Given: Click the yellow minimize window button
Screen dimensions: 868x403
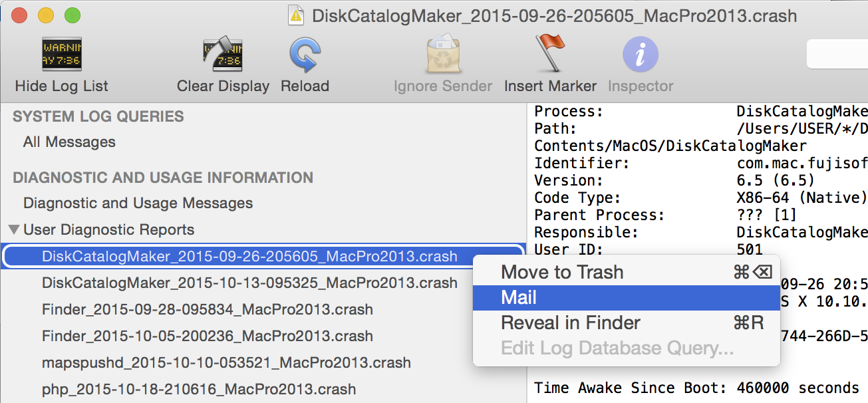Looking at the screenshot, I should pyautogui.click(x=46, y=15).
